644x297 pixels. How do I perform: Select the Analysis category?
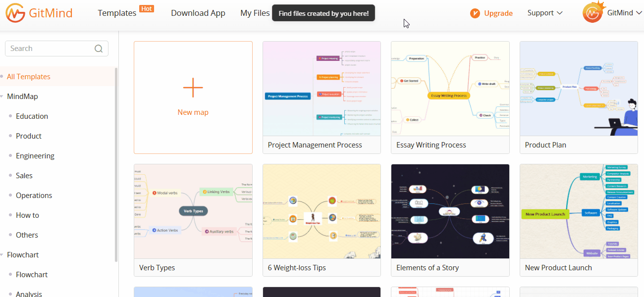[x=29, y=294]
